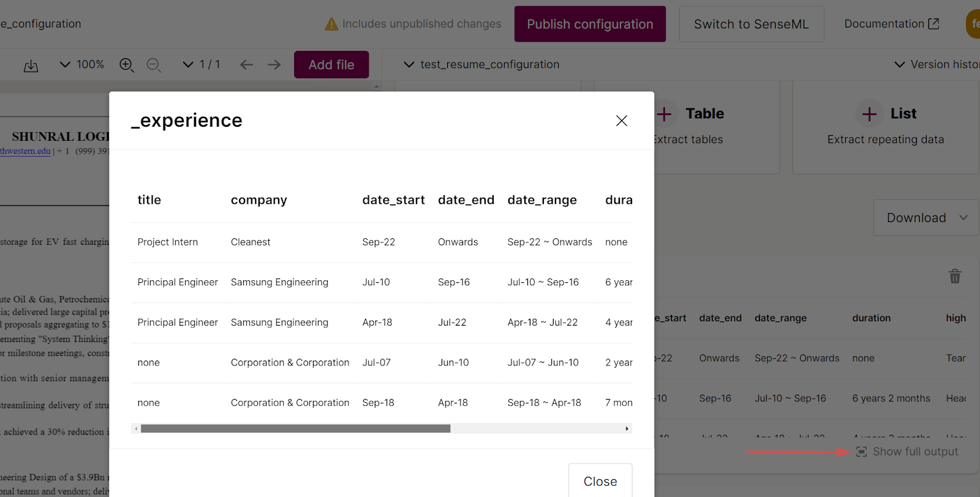This screenshot has height=497, width=980.
Task: Open the 100% zoom level dropdown
Action: tap(82, 64)
